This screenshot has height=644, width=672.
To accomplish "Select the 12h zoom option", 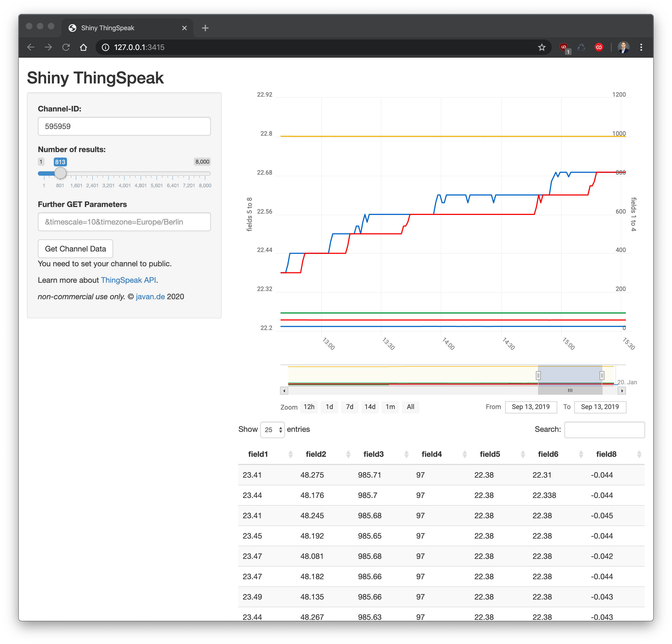I will pyautogui.click(x=309, y=407).
